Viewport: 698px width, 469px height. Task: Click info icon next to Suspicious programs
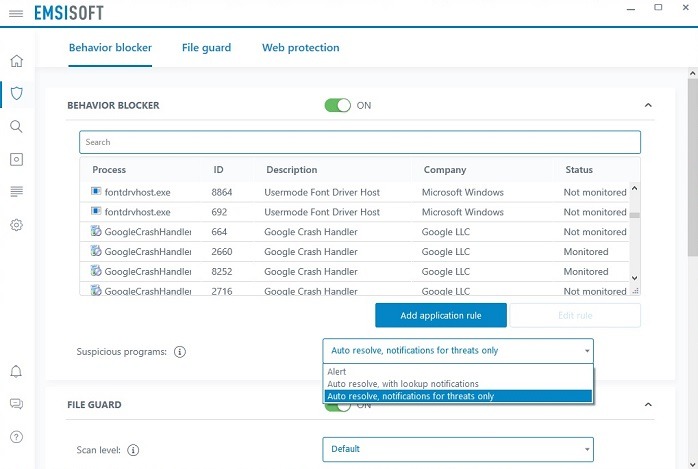point(180,352)
